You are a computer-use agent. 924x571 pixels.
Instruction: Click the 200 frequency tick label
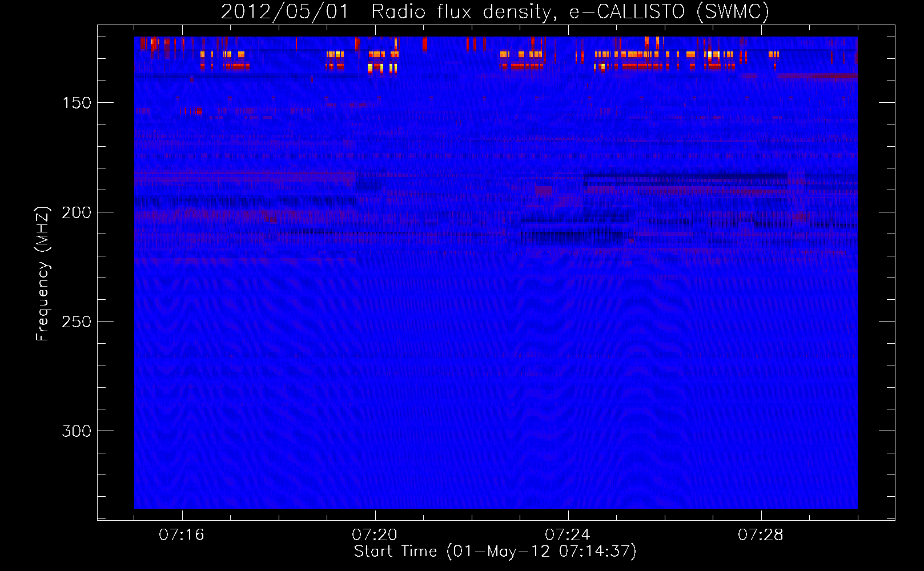77,212
